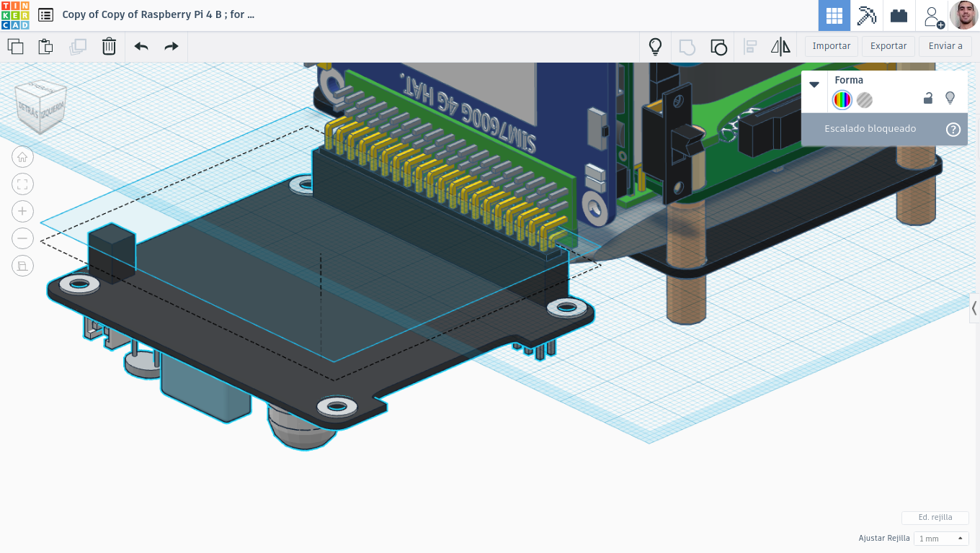This screenshot has height=553, width=980.
Task: Zoom in with the plus button
Action: 22,211
